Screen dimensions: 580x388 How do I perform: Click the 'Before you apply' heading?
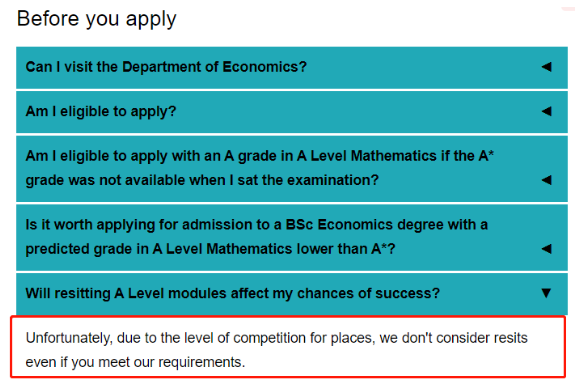(97, 19)
